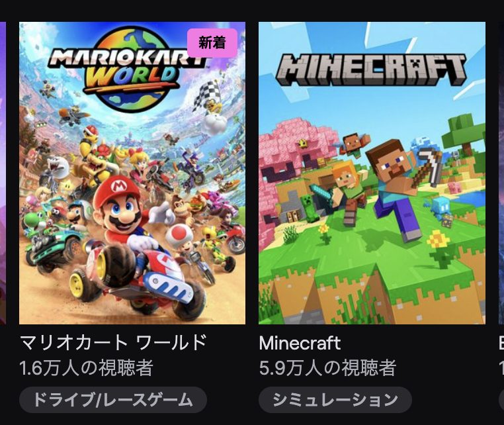
Task: Open the Minecraft cover art
Action: pyautogui.click(x=372, y=173)
